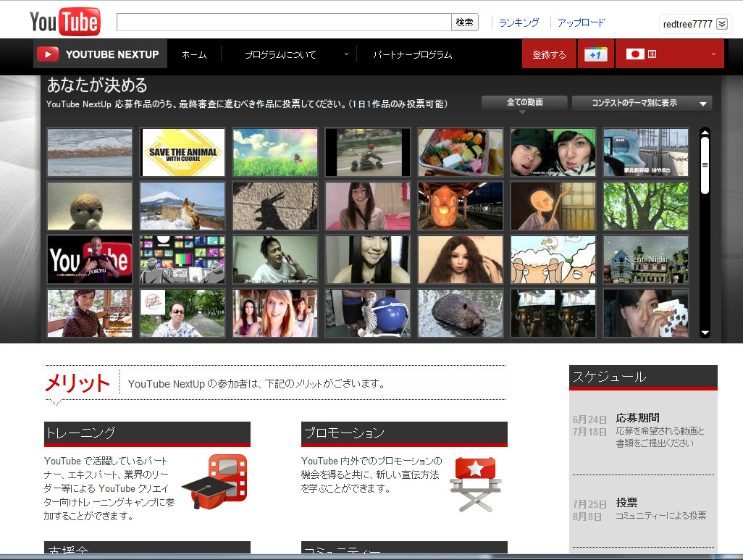Open the two people in green hats thumbnail
Image resolution: width=743 pixels, height=560 pixels.
click(x=553, y=152)
